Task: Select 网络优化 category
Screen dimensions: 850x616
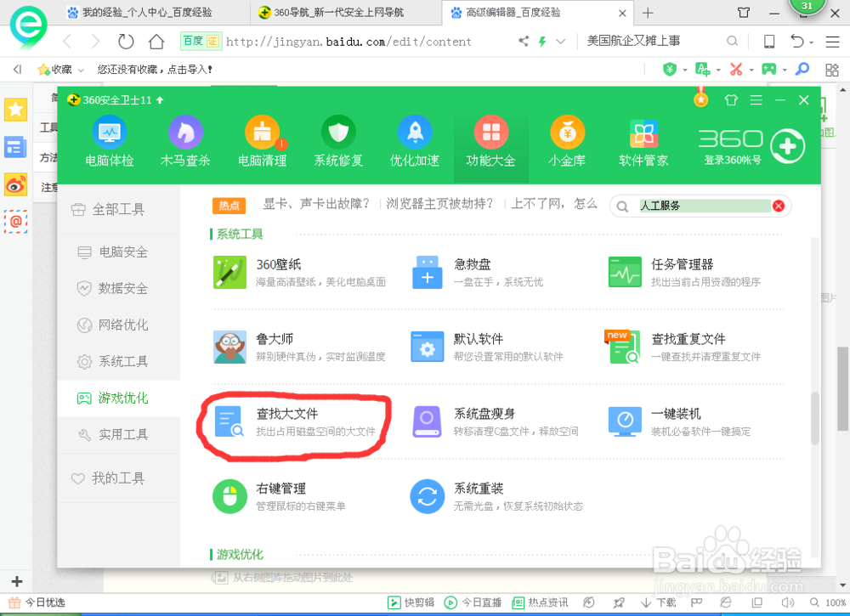Action: pyautogui.click(x=117, y=325)
